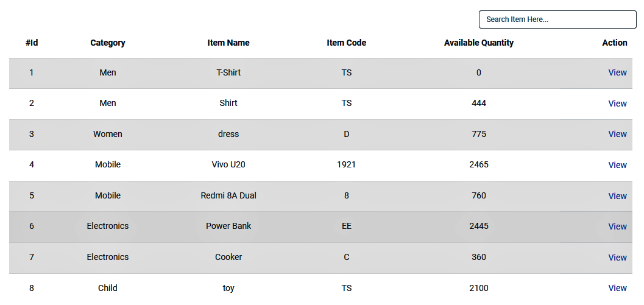This screenshot has width=644, height=305.
Task: Open View link for T-Shirt row
Action: click(x=617, y=72)
